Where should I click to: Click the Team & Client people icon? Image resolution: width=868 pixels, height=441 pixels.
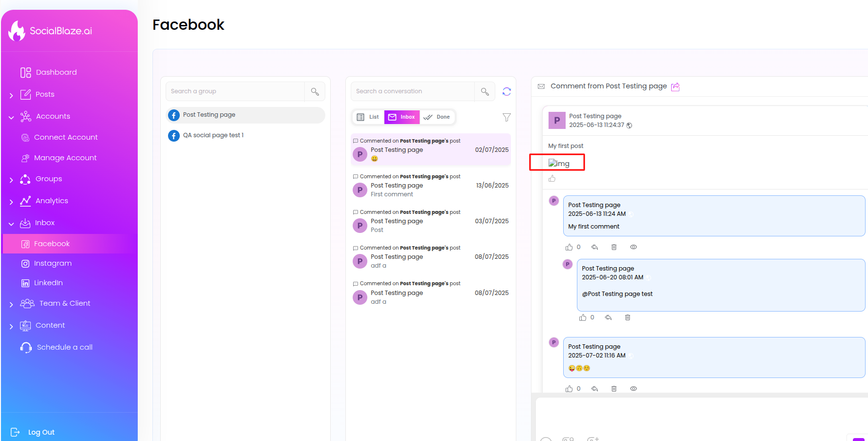point(27,303)
